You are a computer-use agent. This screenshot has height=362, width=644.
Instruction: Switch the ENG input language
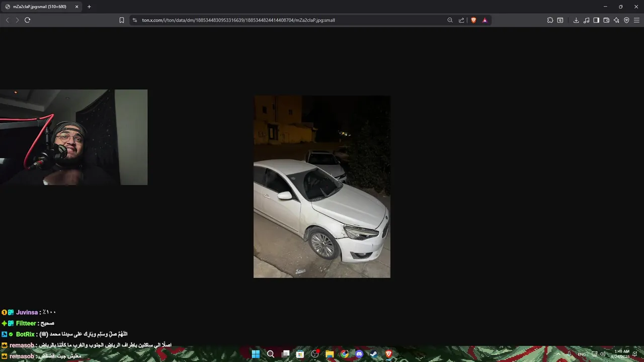point(582,354)
